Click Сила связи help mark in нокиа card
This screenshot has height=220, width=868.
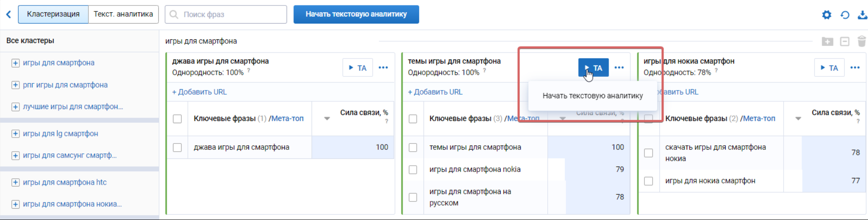click(x=858, y=121)
